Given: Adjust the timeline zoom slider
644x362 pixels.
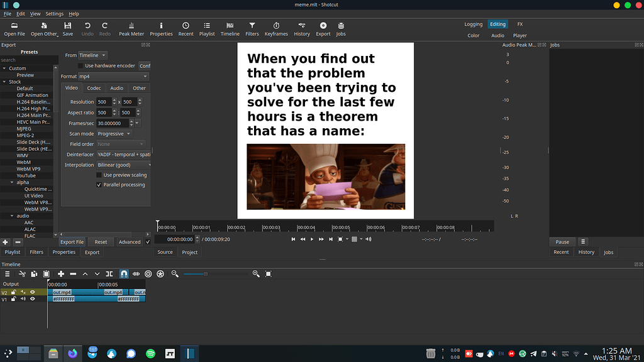Looking at the screenshot, I should point(216,274).
